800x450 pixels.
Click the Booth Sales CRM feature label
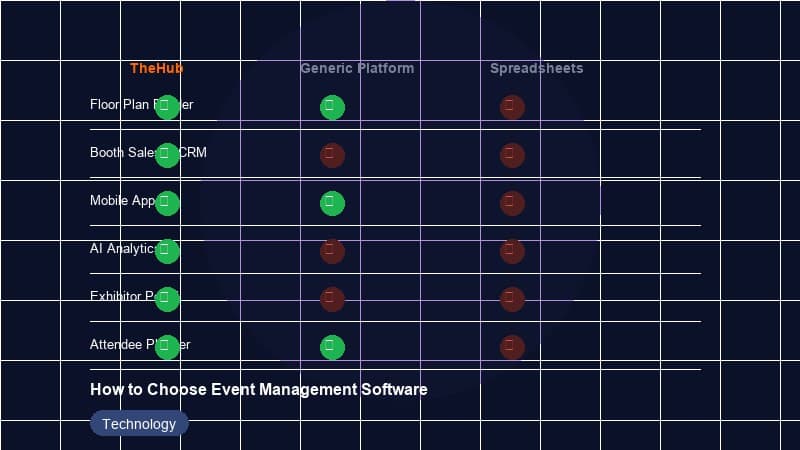148,153
